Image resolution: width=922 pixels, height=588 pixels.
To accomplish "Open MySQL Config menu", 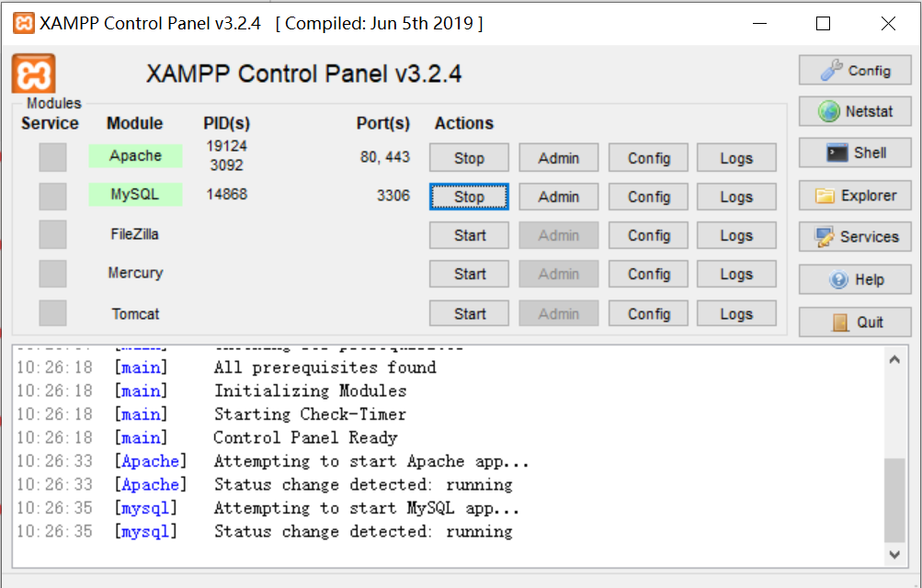I will (649, 197).
